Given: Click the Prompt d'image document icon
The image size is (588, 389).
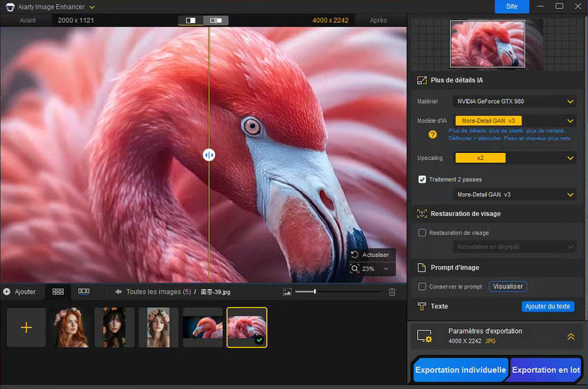Looking at the screenshot, I should click(421, 267).
